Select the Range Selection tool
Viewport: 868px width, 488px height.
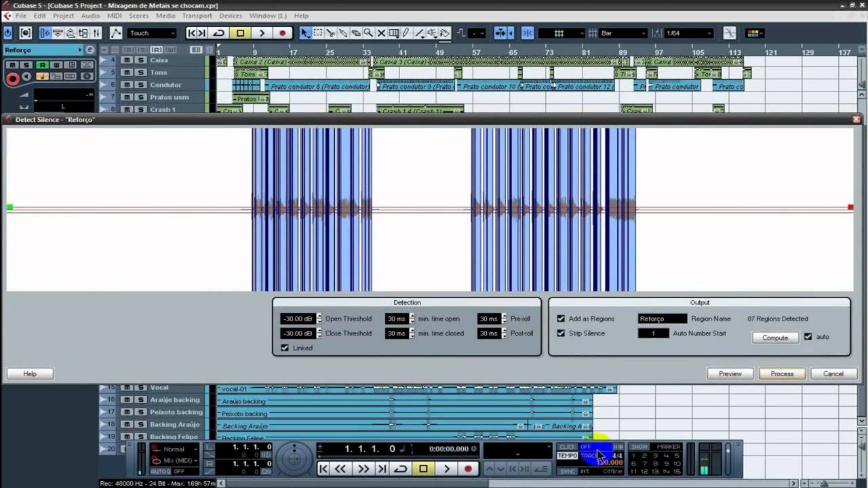(317, 33)
